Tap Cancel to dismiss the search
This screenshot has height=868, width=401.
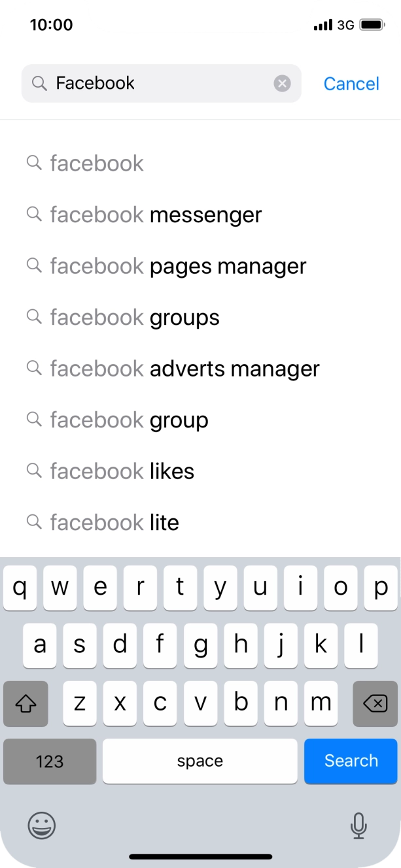(x=351, y=83)
